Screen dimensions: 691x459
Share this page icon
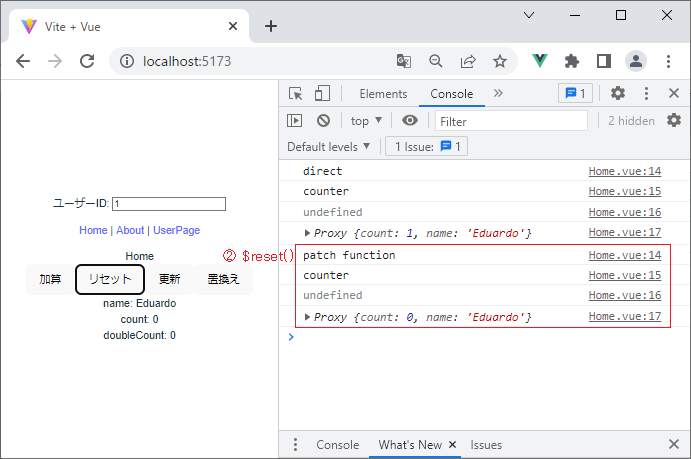pyautogui.click(x=468, y=61)
